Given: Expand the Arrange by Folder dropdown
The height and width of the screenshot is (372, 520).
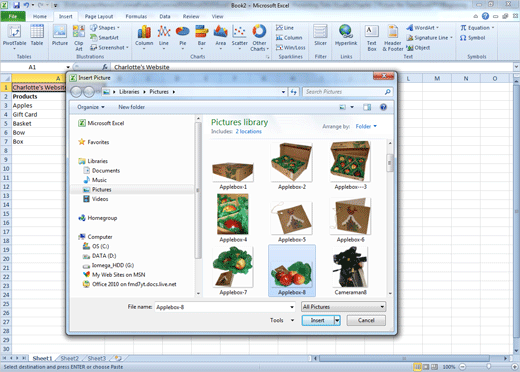Looking at the screenshot, I should pos(366,126).
